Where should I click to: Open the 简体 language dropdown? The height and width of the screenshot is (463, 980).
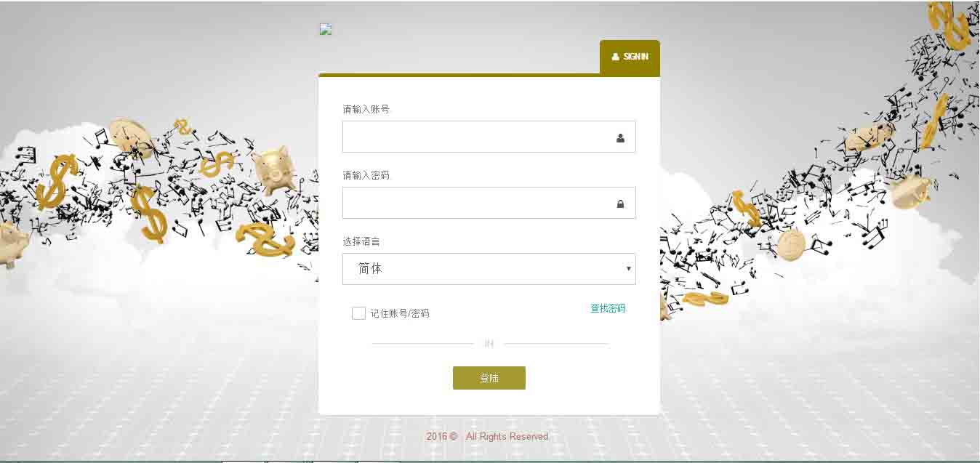[x=489, y=269]
